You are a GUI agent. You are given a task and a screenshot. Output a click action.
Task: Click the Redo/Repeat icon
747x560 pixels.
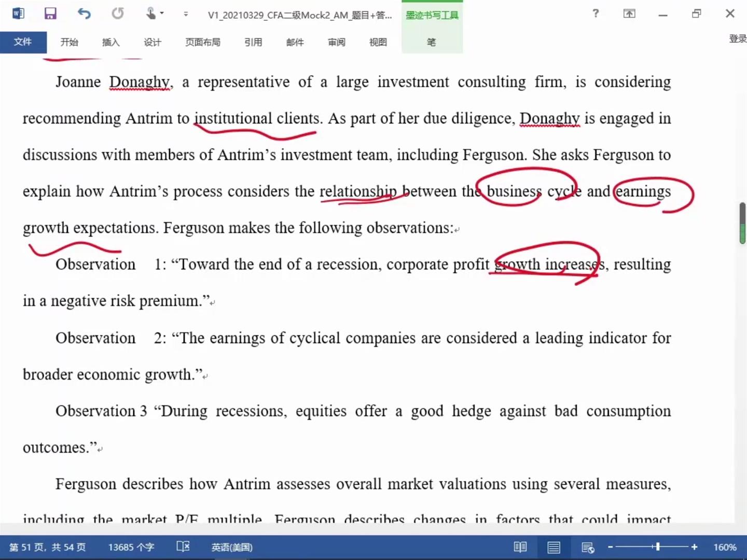118,13
